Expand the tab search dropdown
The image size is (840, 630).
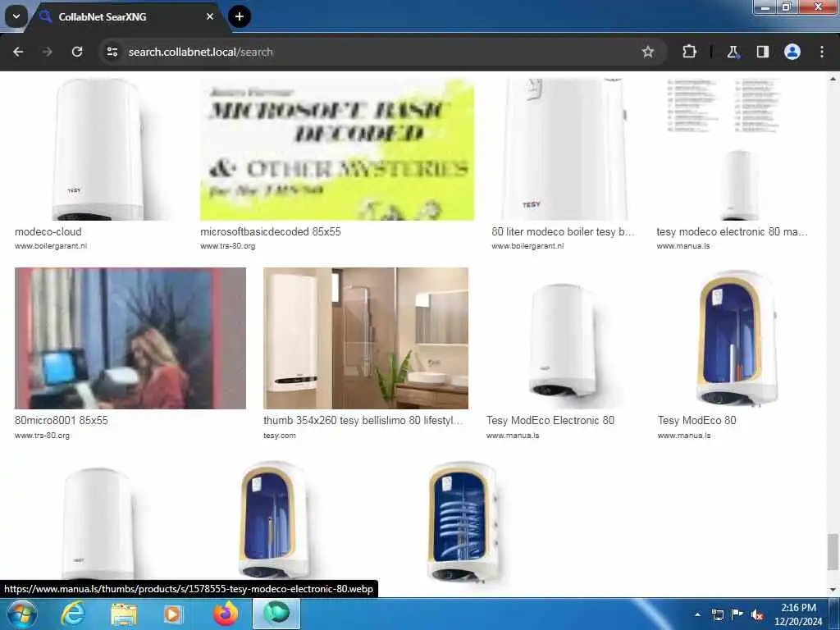click(16, 16)
